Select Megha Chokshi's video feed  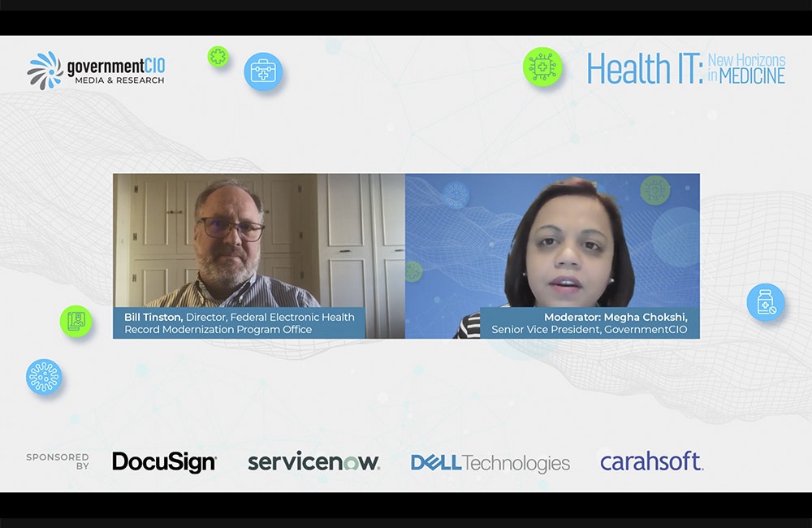552,240
